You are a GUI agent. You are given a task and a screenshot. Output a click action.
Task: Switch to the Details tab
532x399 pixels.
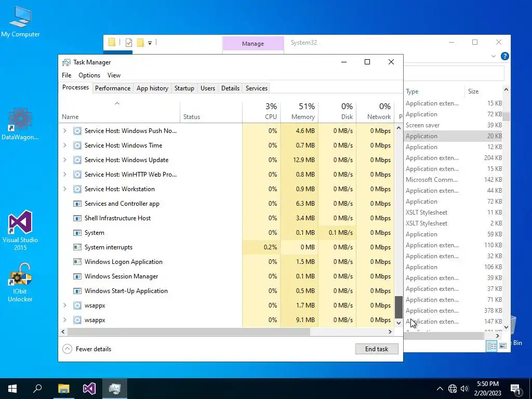pyautogui.click(x=230, y=88)
